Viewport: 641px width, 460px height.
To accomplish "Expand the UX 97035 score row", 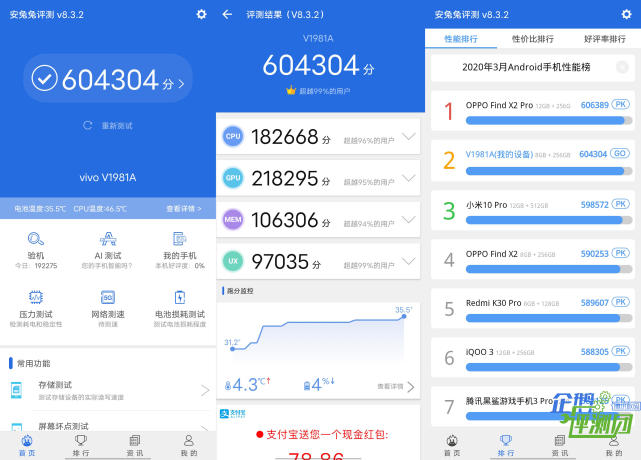I will point(318,261).
